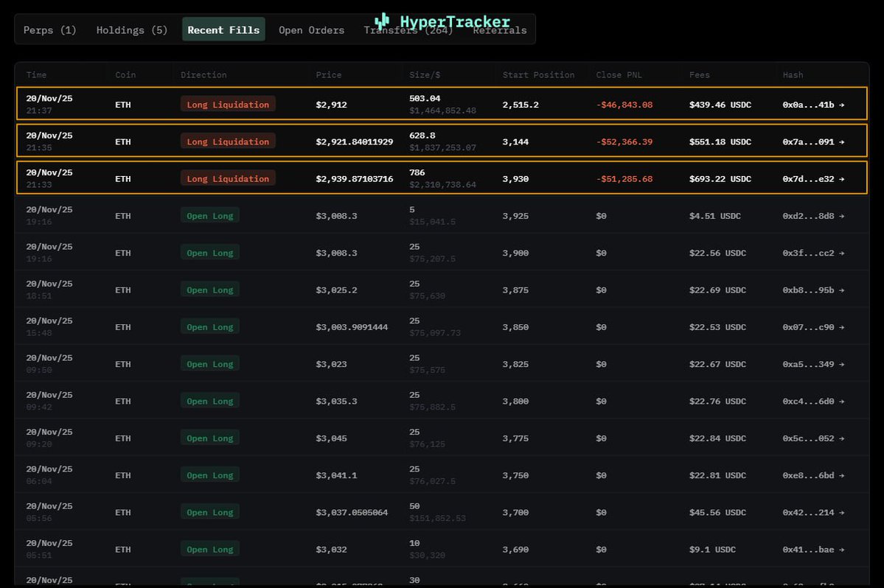Open hash link 0x07...c90
This screenshot has width=884, height=588.
pyautogui.click(x=813, y=327)
